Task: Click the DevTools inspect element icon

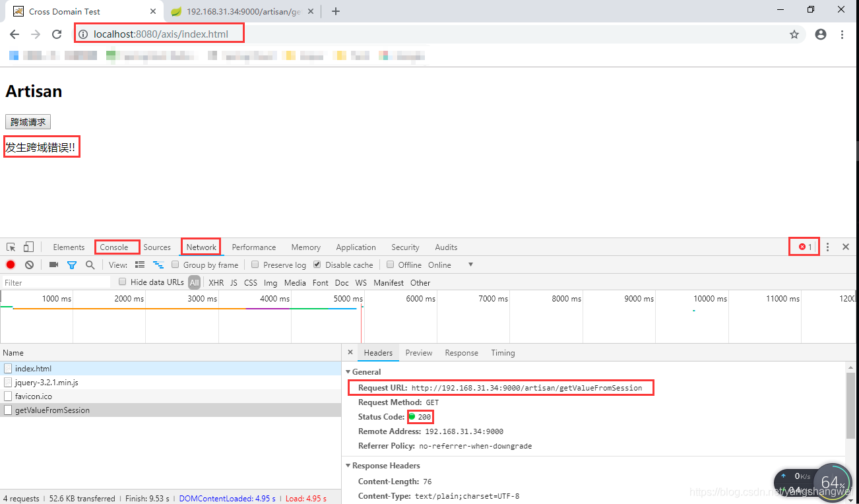Action: click(11, 247)
